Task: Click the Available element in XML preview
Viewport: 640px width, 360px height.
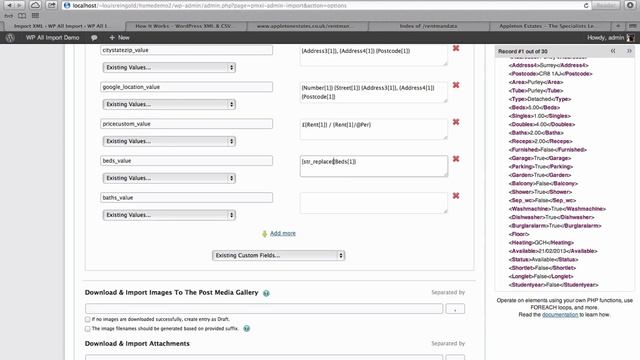Action: (x=553, y=251)
